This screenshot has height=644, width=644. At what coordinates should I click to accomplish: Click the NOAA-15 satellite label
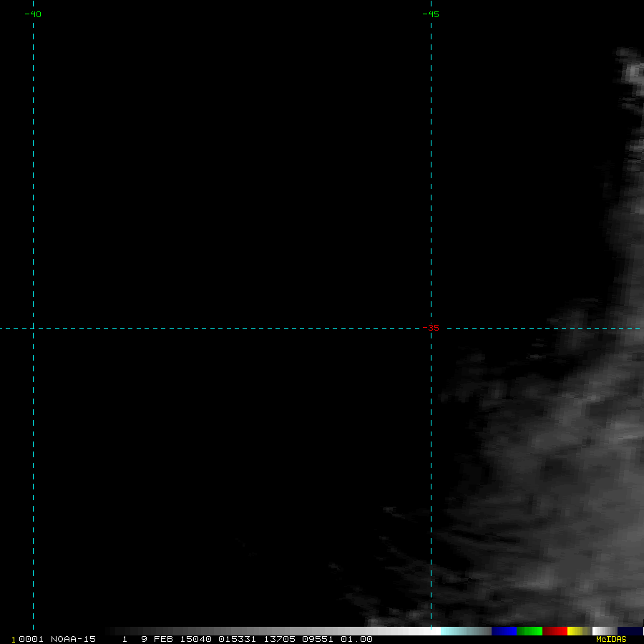point(73,639)
